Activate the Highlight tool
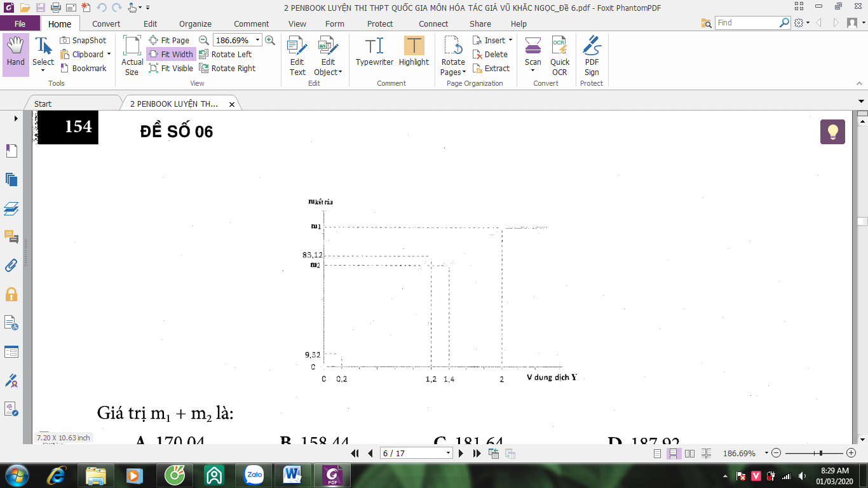 click(414, 52)
